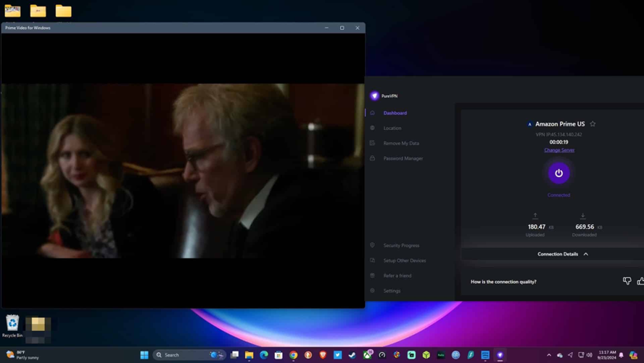Rate connection quality with thumbs down
Viewport: 644px width, 363px height.
627,281
